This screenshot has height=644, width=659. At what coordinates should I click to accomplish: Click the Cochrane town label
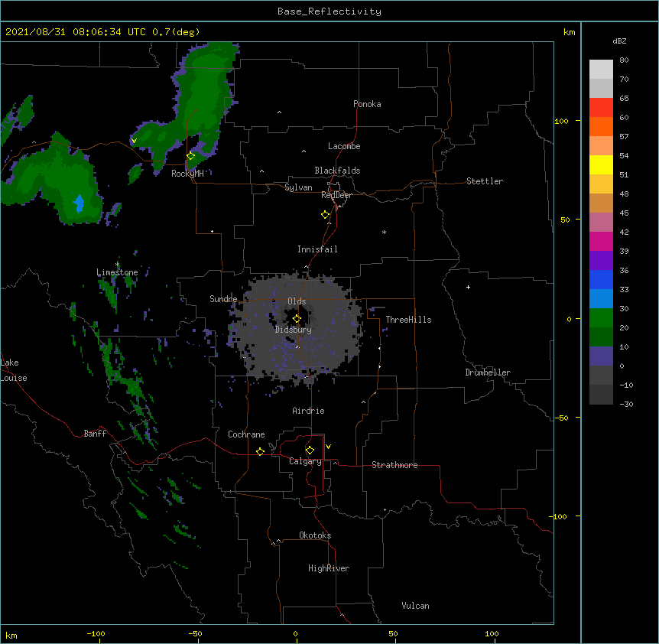click(x=246, y=434)
